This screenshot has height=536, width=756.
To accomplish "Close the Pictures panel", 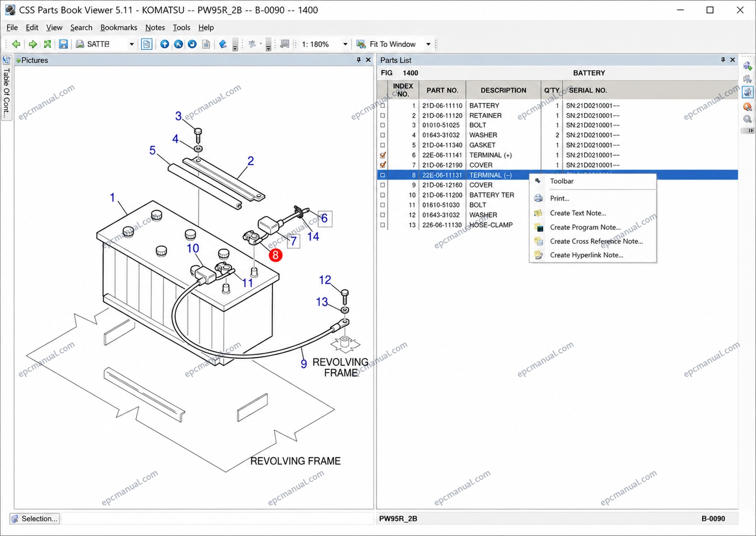I will pyautogui.click(x=369, y=60).
